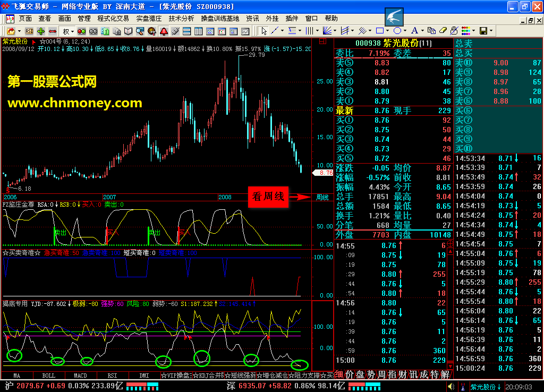Open the rectangle tool dropdown arrow
The width and height of the screenshot is (544, 392).
coord(387,31)
